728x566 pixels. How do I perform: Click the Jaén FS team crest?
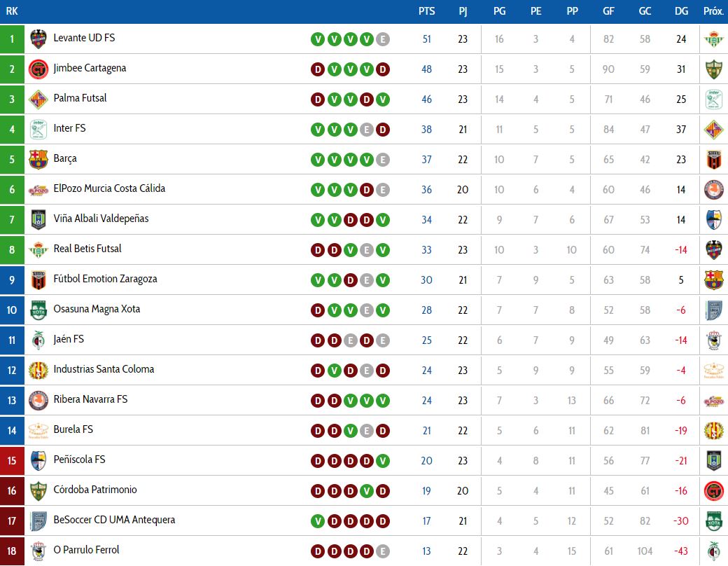(x=38, y=340)
